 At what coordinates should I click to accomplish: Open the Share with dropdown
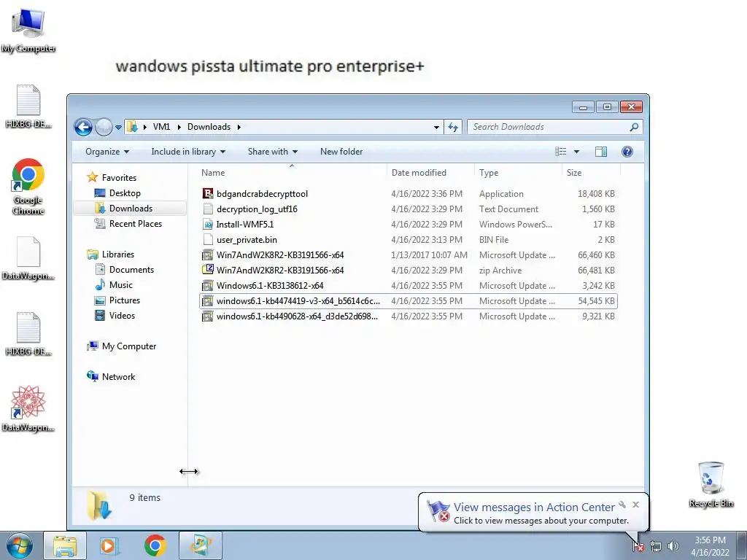point(273,152)
